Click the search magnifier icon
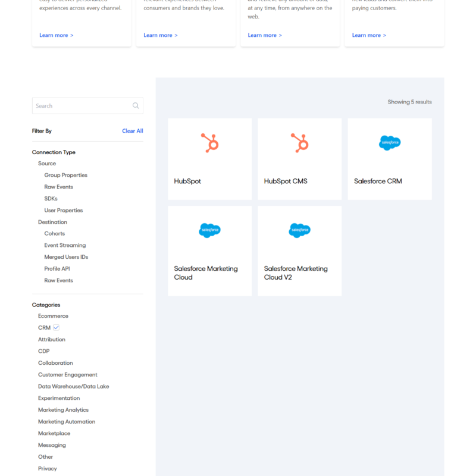Image resolution: width=476 pixels, height=476 pixels. click(x=136, y=106)
